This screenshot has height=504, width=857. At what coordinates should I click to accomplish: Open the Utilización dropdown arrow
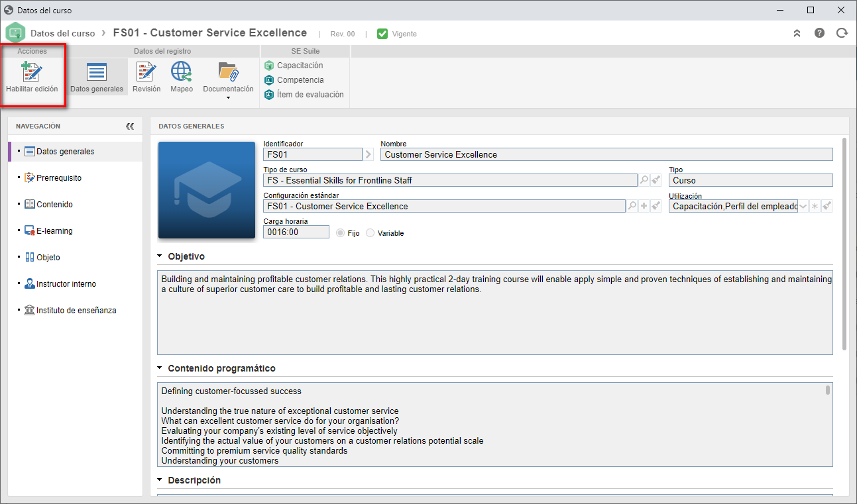coord(803,206)
